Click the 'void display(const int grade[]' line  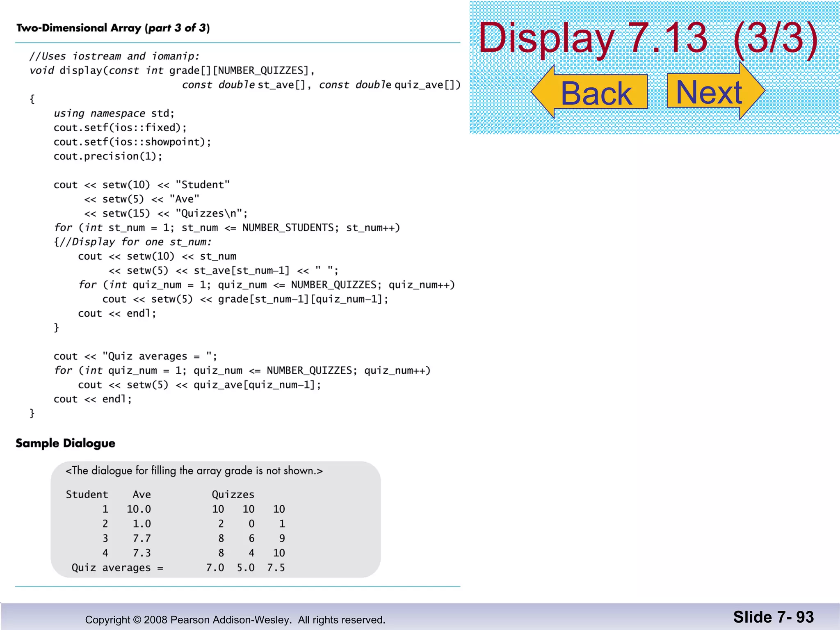click(x=172, y=71)
